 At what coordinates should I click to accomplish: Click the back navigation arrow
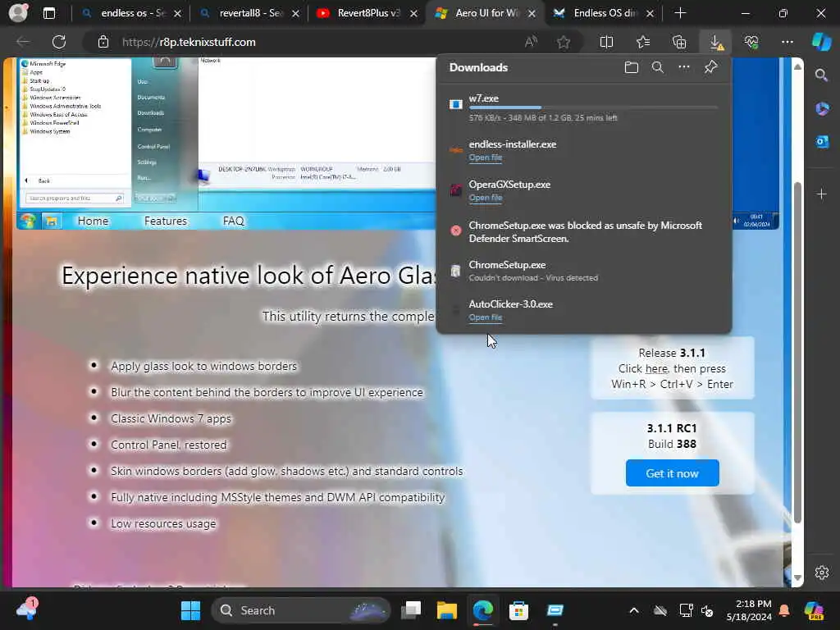pyautogui.click(x=22, y=42)
